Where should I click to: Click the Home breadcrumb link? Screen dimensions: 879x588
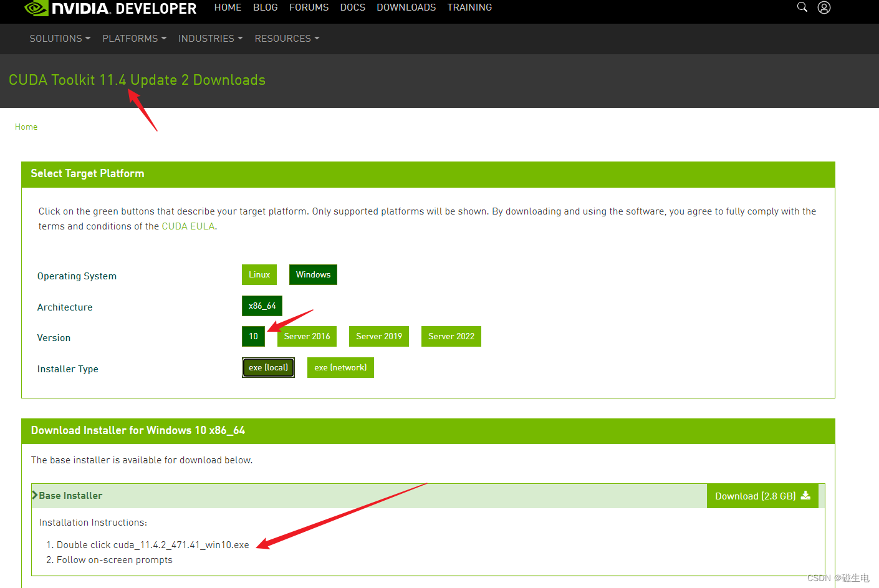click(26, 127)
